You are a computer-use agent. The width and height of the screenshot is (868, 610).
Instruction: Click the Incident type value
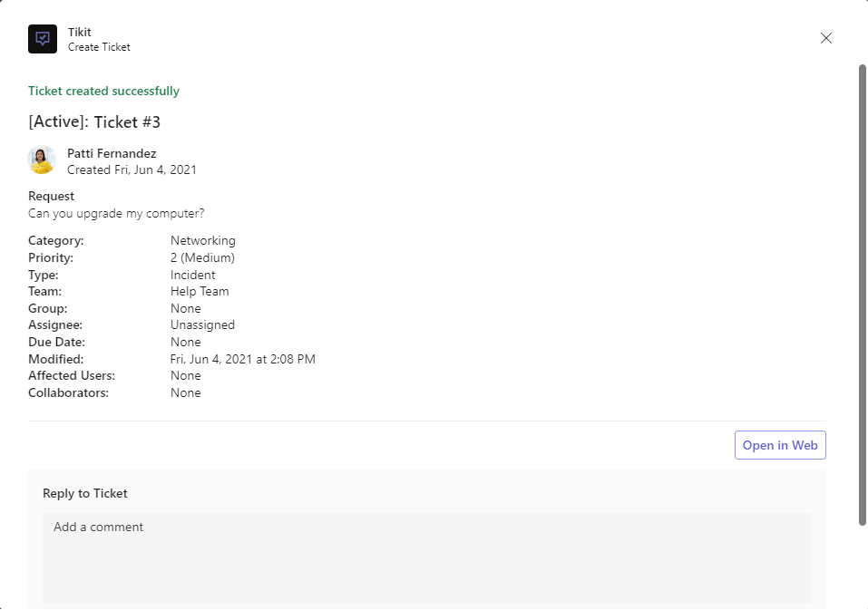pos(192,275)
